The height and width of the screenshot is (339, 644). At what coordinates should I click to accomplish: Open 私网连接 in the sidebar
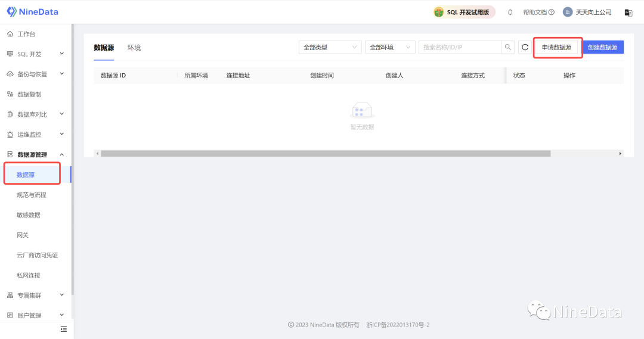click(29, 275)
